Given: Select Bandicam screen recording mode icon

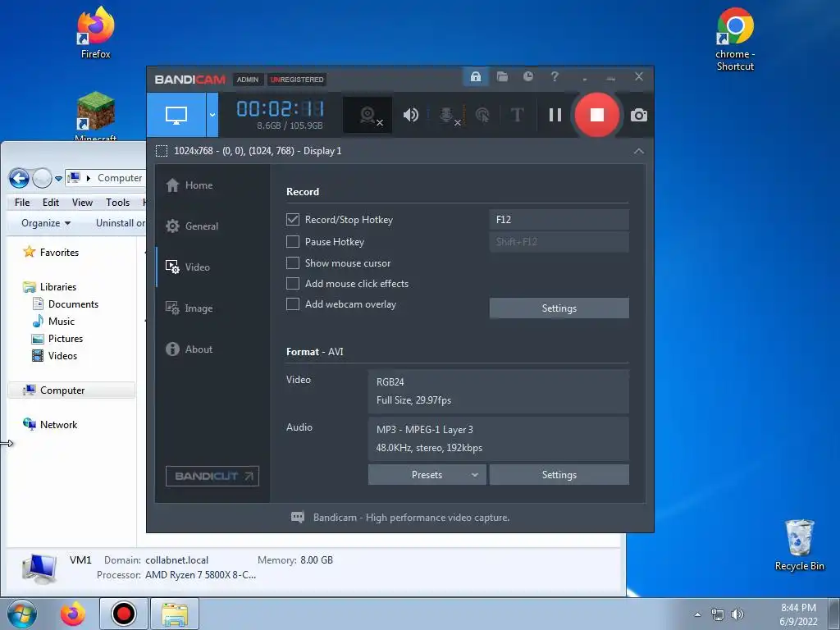Looking at the screenshot, I should coord(176,115).
